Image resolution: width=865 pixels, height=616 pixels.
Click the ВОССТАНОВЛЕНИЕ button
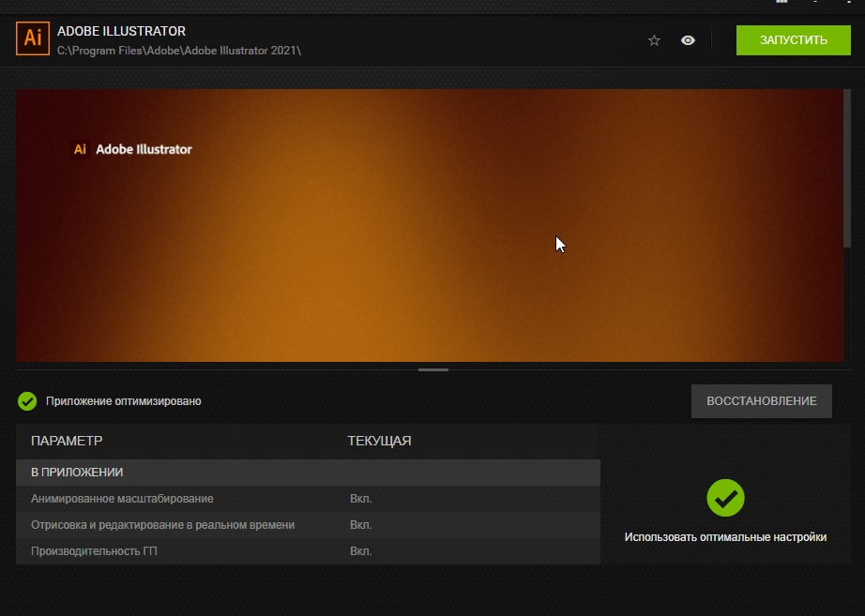761,401
